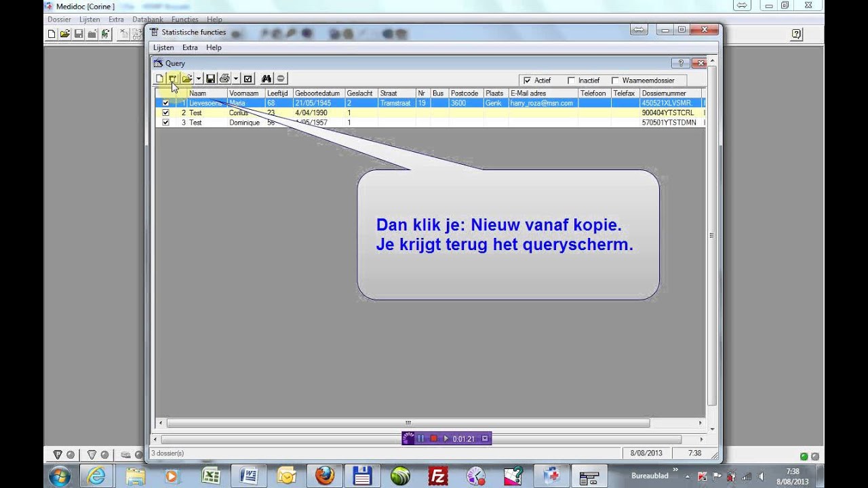Open Extra menu in Statistische functies window
The width and height of the screenshot is (868, 488).
(190, 47)
